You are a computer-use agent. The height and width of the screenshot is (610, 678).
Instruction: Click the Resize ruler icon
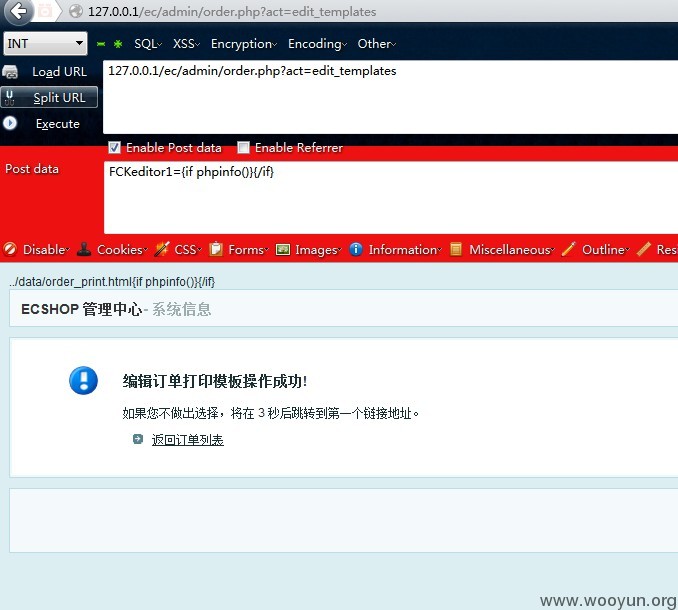(643, 249)
